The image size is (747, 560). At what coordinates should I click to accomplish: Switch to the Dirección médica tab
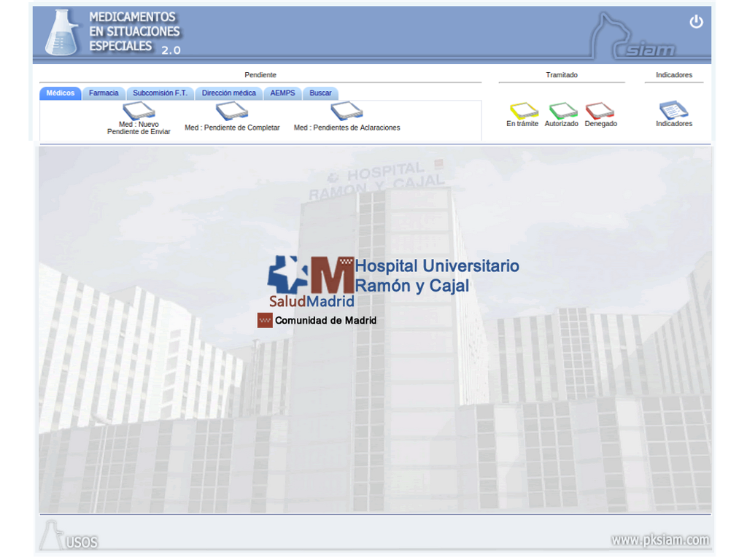coord(228,93)
